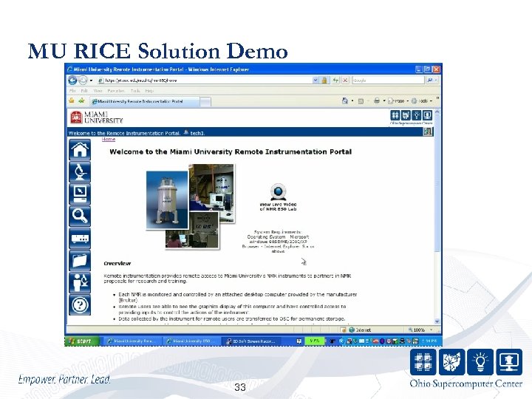The height and width of the screenshot is (399, 532).
Task: Click the Overview heading text
Action: click(x=117, y=263)
